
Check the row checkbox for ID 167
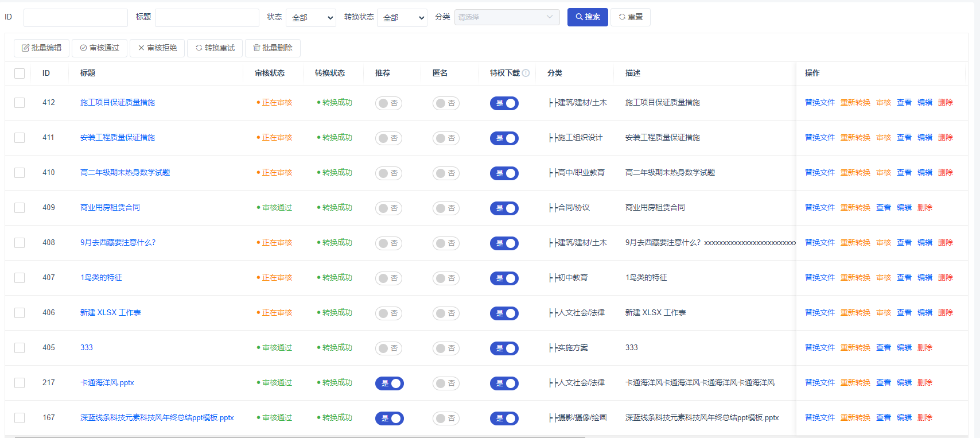click(x=20, y=418)
